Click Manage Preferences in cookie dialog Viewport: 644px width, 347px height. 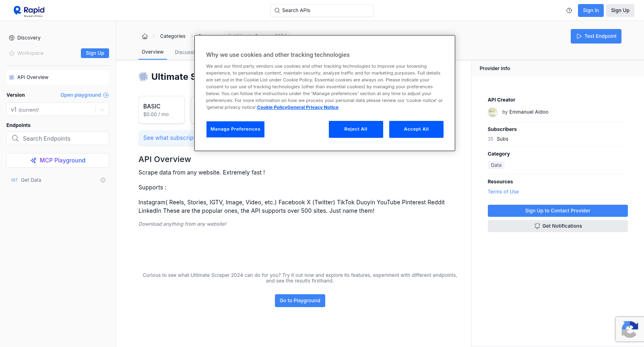235,129
